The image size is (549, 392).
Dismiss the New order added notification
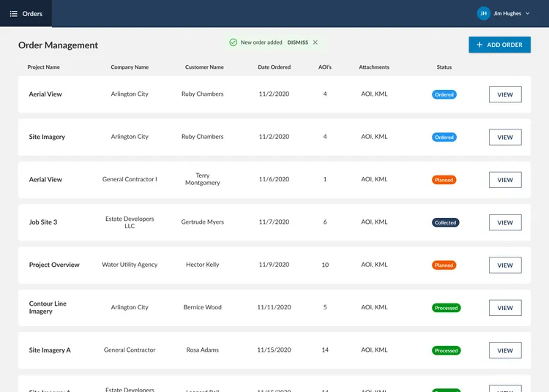click(x=297, y=42)
